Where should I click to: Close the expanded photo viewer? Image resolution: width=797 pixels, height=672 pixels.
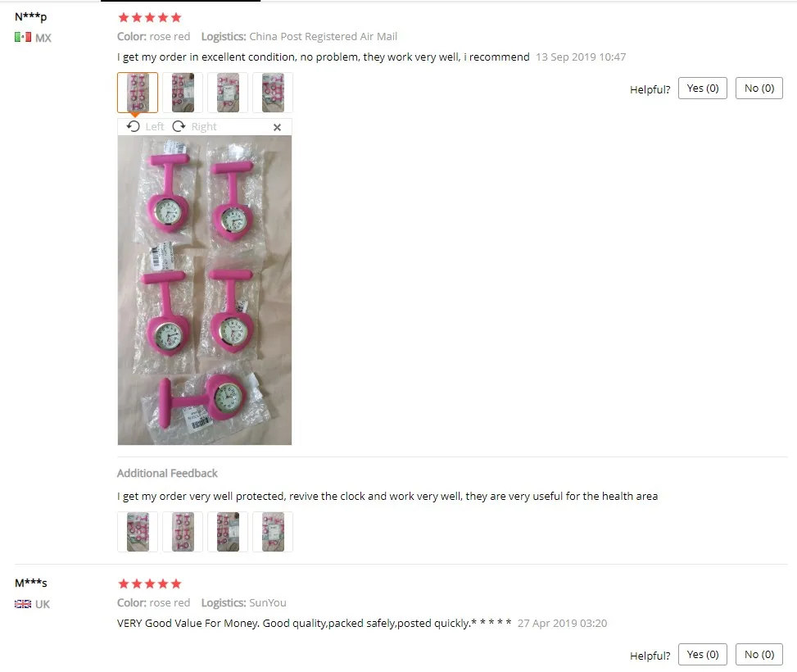click(277, 127)
